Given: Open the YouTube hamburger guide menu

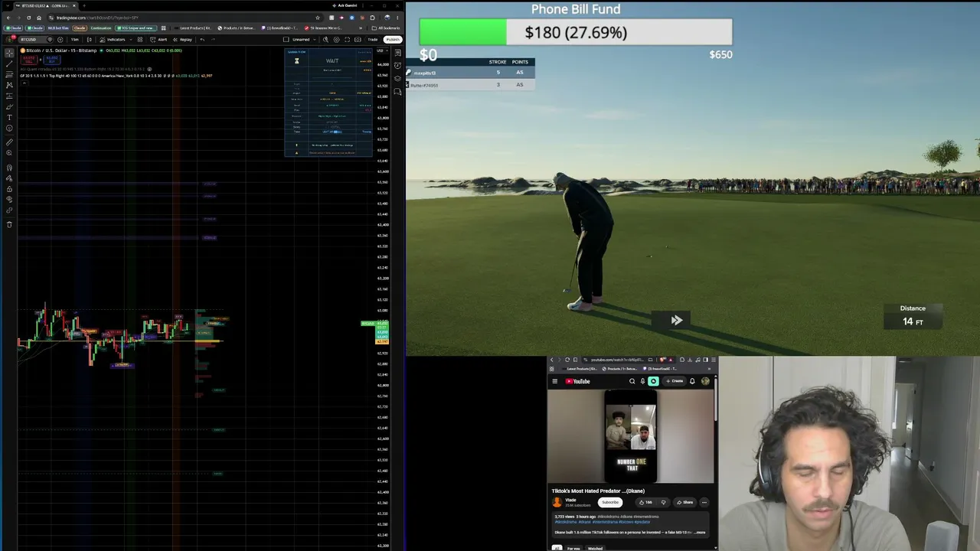Looking at the screenshot, I should (x=555, y=381).
